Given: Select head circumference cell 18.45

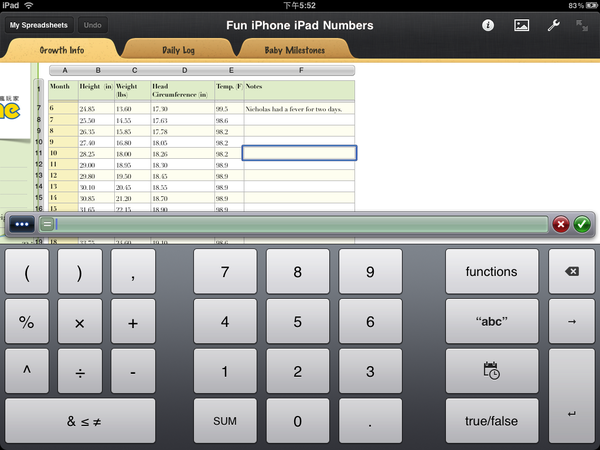Looking at the screenshot, I should [x=183, y=176].
